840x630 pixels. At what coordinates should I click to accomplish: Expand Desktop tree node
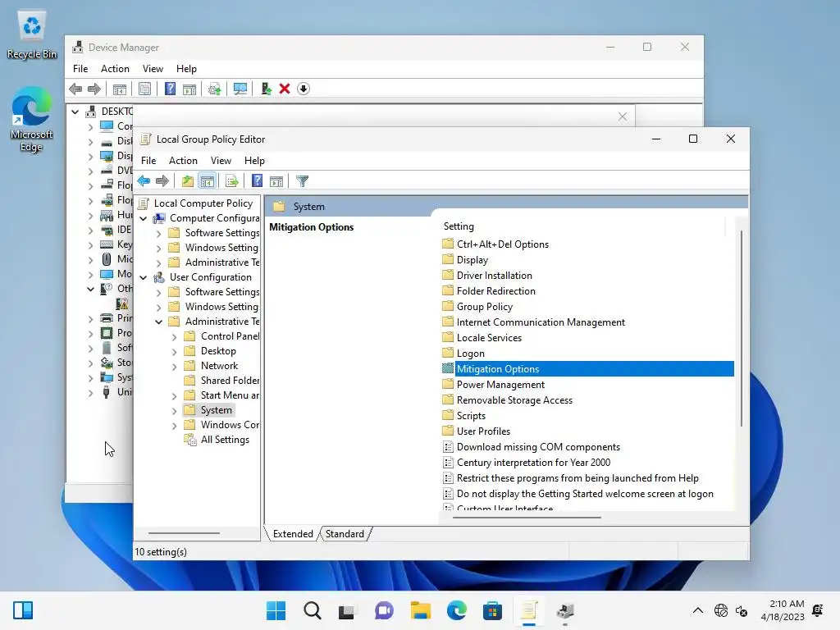point(174,351)
